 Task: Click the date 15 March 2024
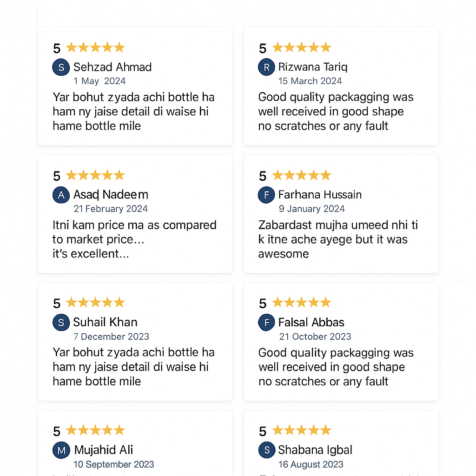point(310,81)
